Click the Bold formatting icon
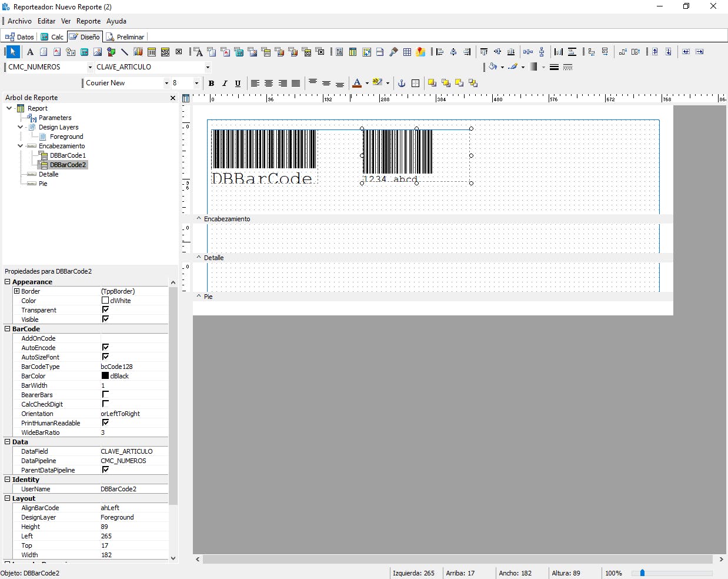728x579 pixels. [211, 84]
